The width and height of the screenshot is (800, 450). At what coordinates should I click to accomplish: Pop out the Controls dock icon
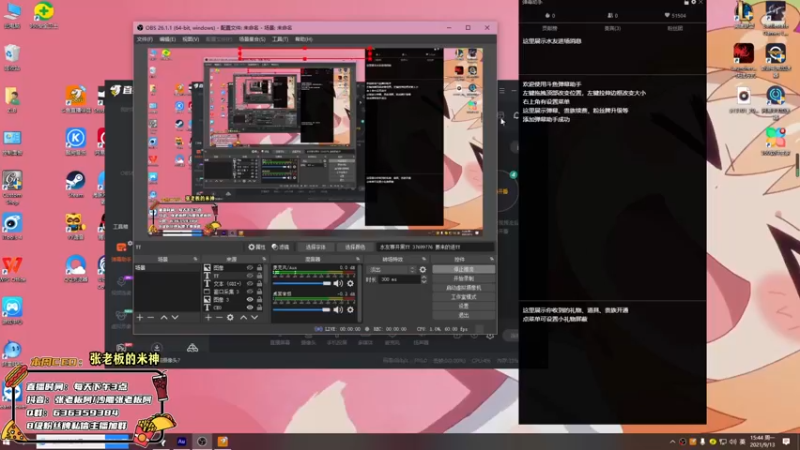pyautogui.click(x=491, y=259)
